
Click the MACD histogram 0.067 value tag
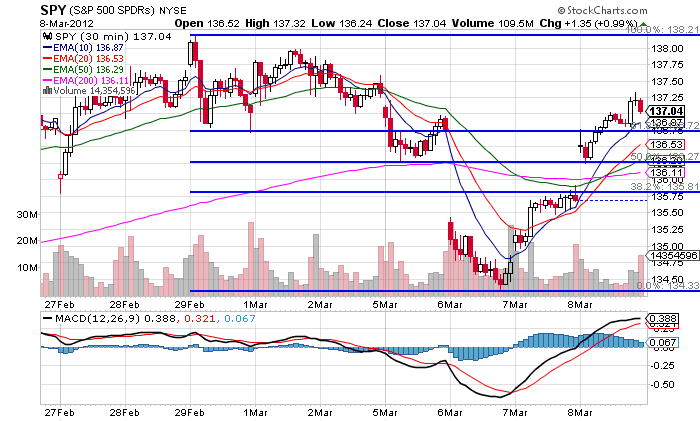point(663,343)
